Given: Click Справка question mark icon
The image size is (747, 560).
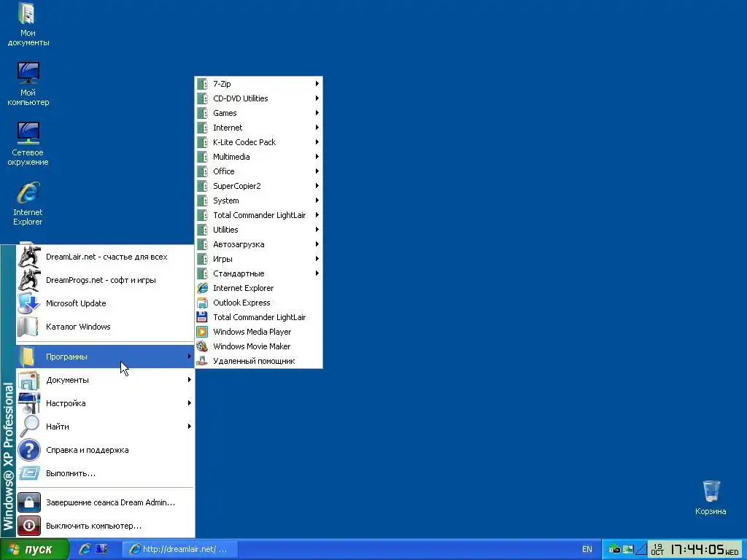Looking at the screenshot, I should click(29, 450).
